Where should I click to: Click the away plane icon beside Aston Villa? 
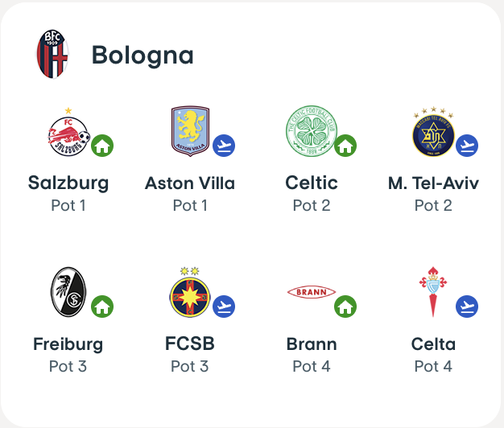pos(224,146)
